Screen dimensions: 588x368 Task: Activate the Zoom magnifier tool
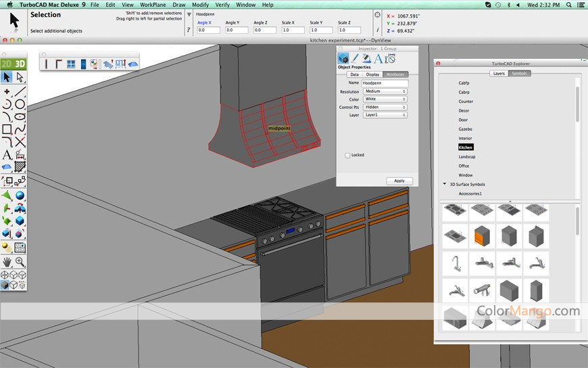[20, 261]
